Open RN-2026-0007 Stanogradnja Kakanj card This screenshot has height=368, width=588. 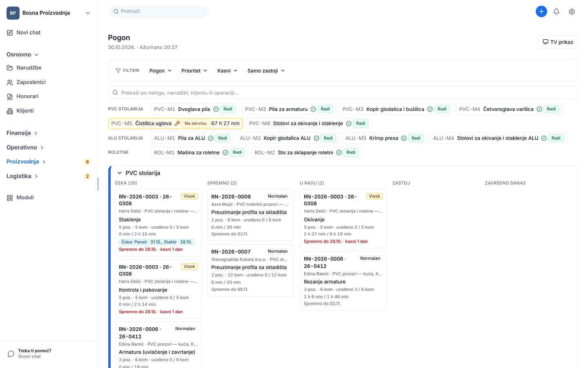250,270
